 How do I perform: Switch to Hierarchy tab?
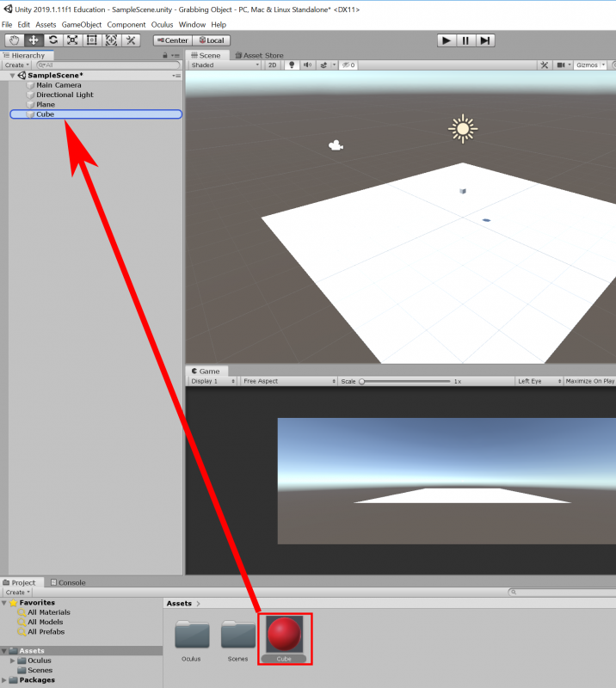(x=25, y=55)
